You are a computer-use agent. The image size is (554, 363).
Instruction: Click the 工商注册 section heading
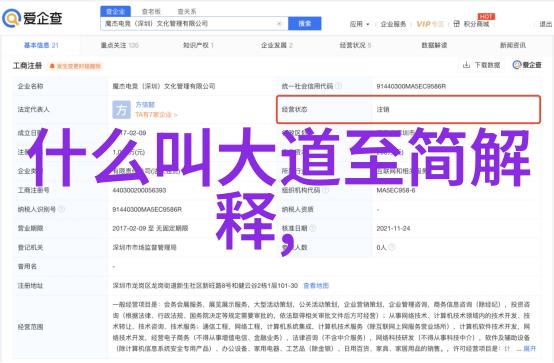28,65
